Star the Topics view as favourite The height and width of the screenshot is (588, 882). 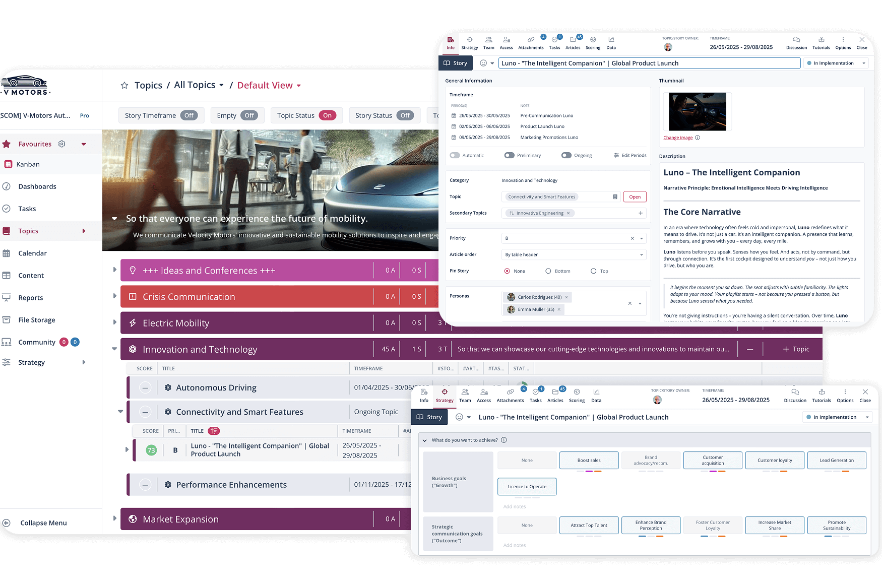click(124, 86)
